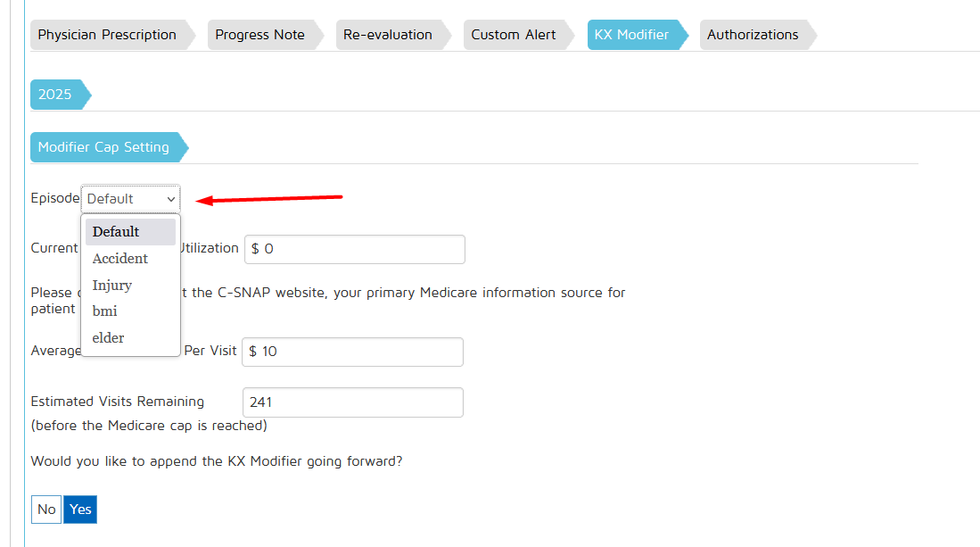Image resolution: width=980 pixels, height=547 pixels.
Task: Select bmi episode option
Action: coord(105,311)
